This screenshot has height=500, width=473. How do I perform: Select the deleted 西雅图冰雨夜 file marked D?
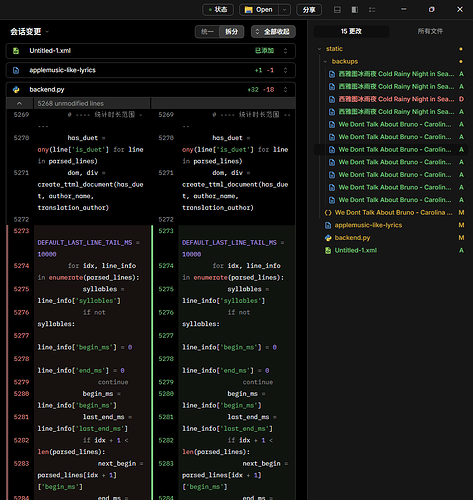396,99
